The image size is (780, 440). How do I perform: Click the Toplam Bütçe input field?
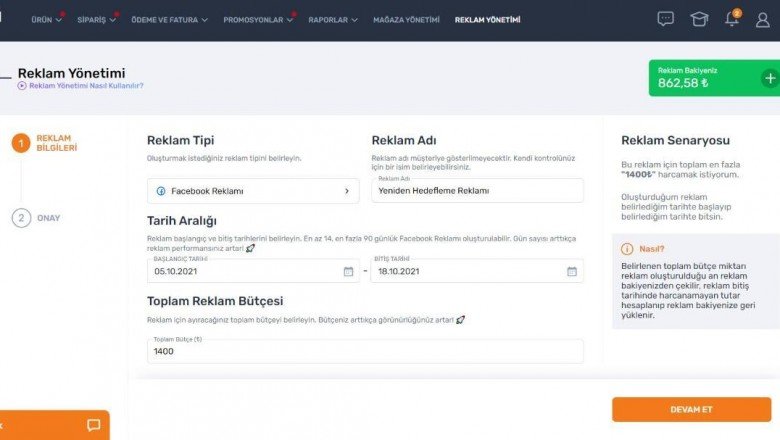click(x=365, y=351)
